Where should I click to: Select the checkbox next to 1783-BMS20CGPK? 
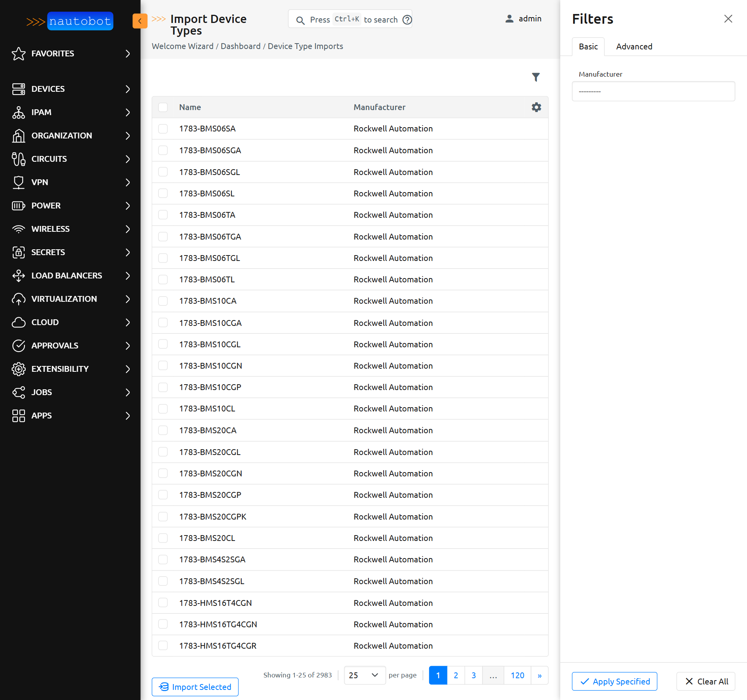click(x=163, y=516)
